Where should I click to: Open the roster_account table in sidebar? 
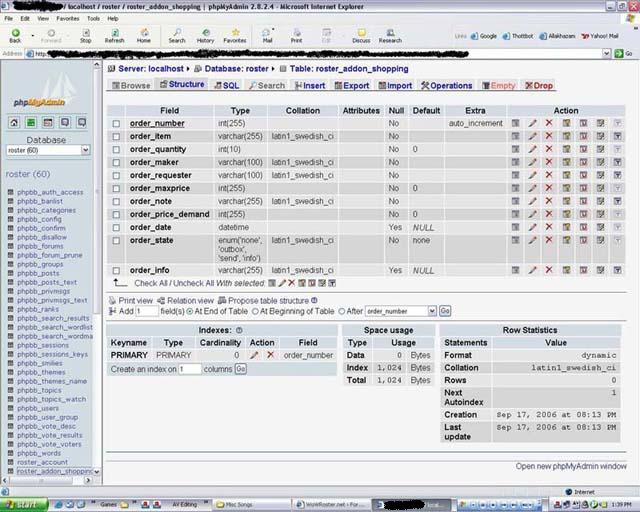pos(42,462)
